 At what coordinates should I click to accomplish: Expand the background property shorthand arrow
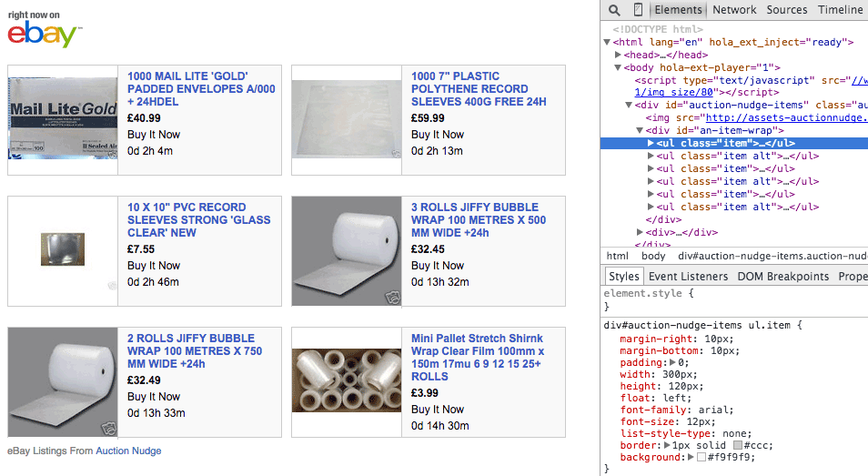(691, 457)
